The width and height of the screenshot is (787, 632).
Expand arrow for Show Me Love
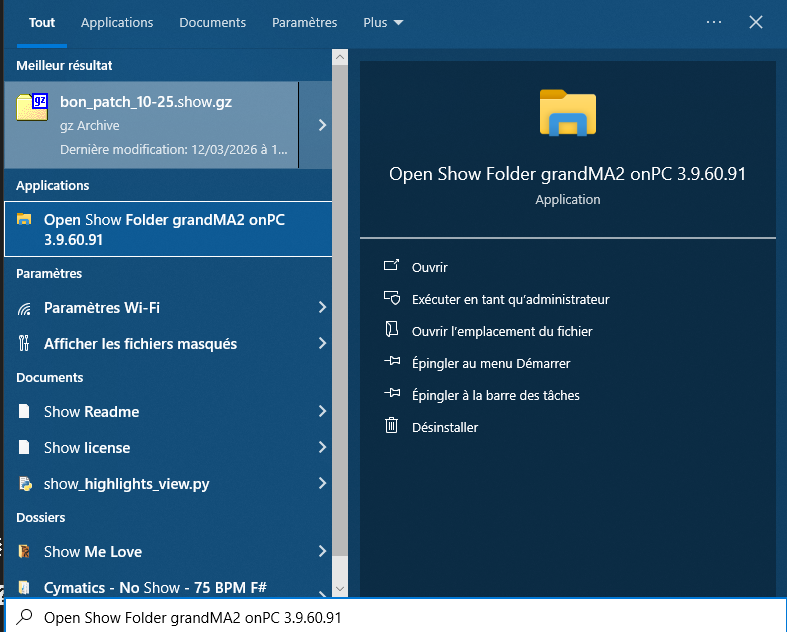[x=322, y=551]
